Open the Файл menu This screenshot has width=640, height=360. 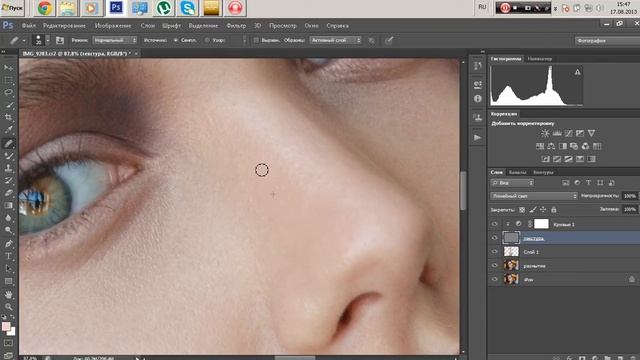coord(29,26)
